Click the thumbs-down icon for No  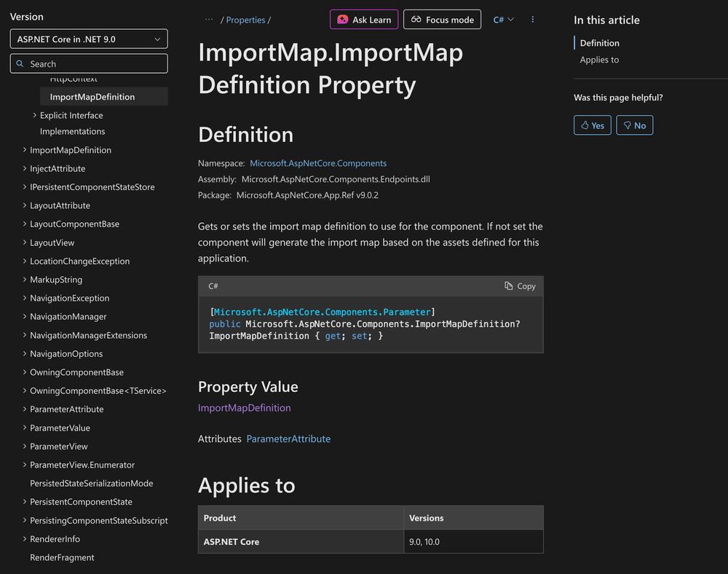click(x=628, y=125)
